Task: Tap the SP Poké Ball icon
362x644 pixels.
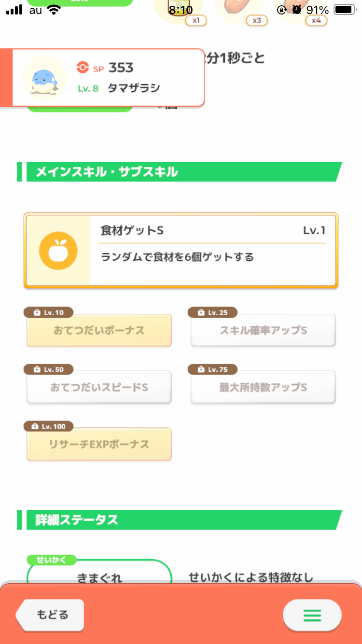Action: [83, 68]
